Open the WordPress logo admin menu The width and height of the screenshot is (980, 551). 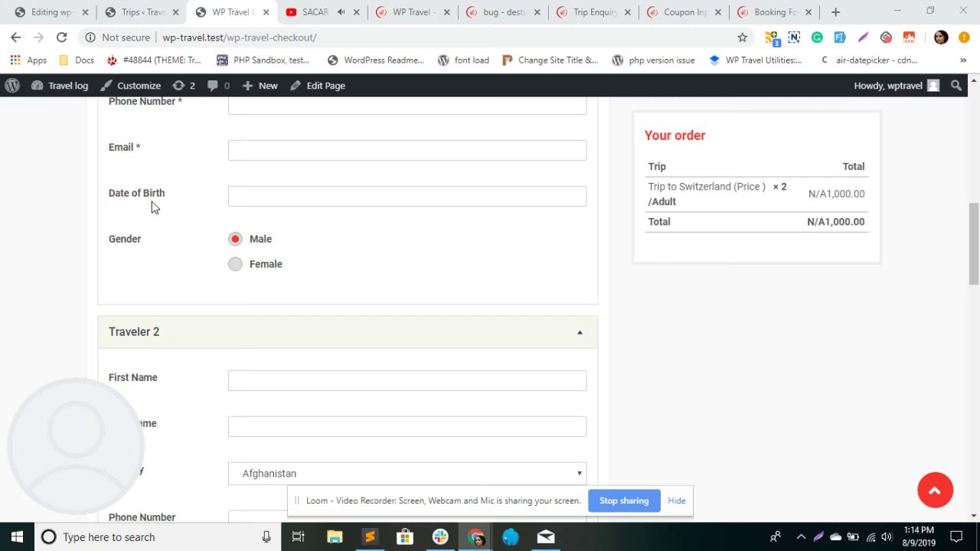tap(11, 86)
